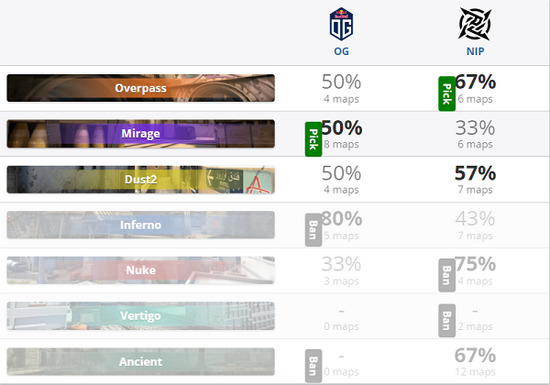The image size is (550, 385).
Task: Click NIP's 67% stat on Ancient
Action: 475,356
